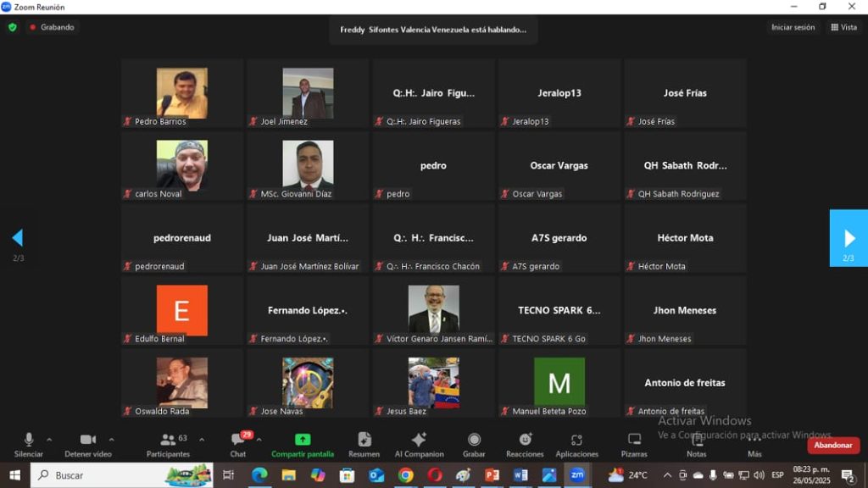Open Pizarras whiteboards
This screenshot has height=488, width=868.
point(634,445)
